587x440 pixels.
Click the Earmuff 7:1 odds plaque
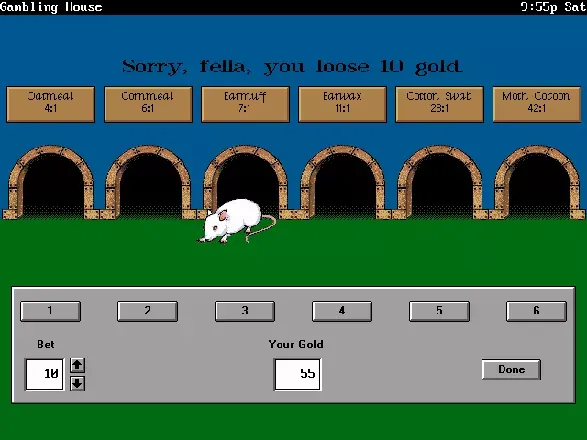point(245,104)
